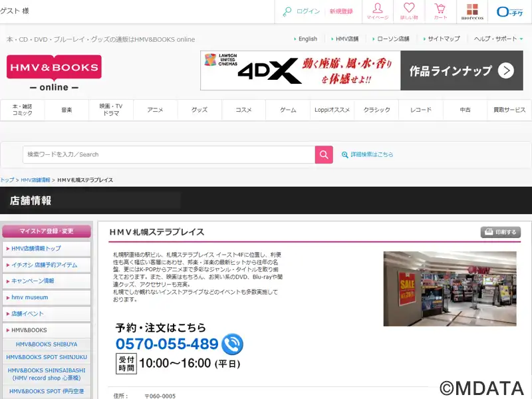The height and width of the screenshot is (399, 532).
Task: Click the blue phone call icon
Action: 232,344
